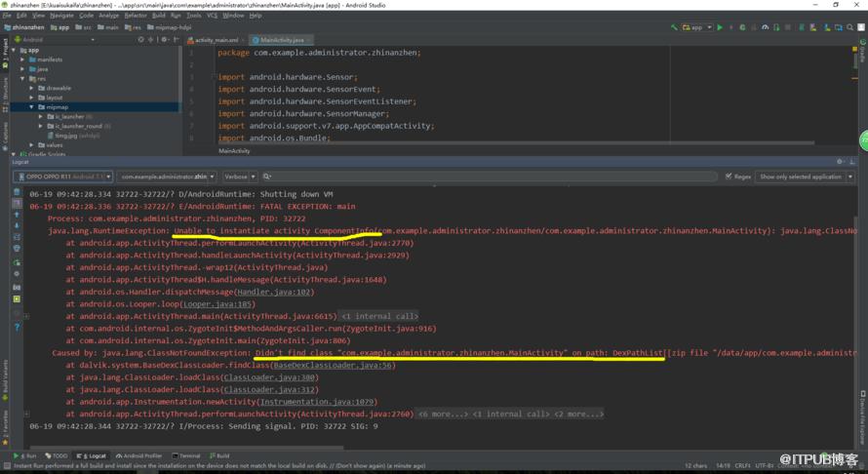Select the timg.jpg file in tree

(x=73, y=136)
